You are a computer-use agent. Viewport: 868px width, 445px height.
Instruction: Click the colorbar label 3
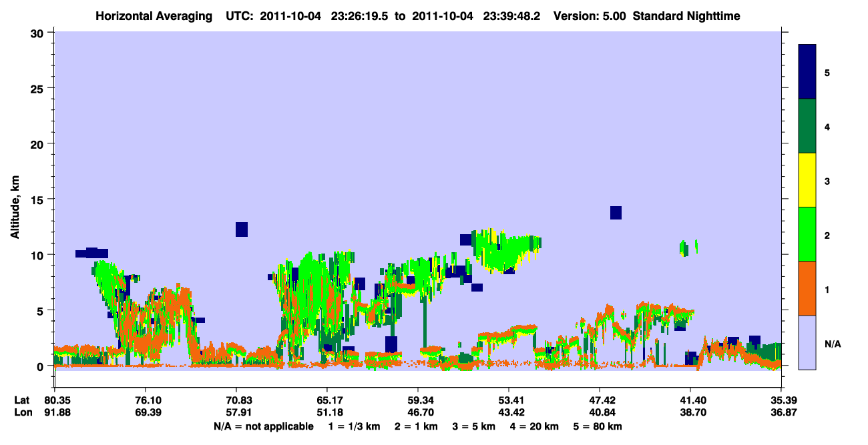click(827, 181)
